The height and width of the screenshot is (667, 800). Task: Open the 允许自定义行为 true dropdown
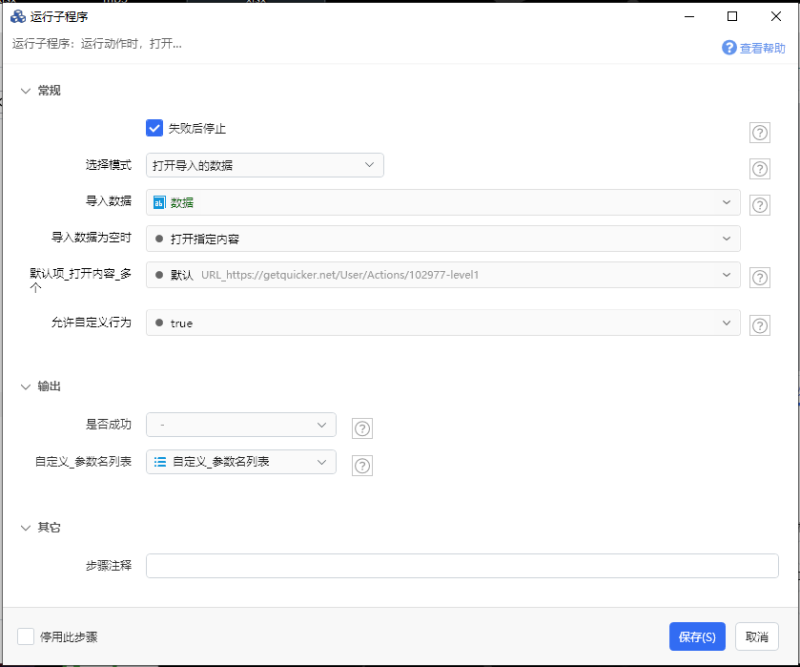coord(442,323)
